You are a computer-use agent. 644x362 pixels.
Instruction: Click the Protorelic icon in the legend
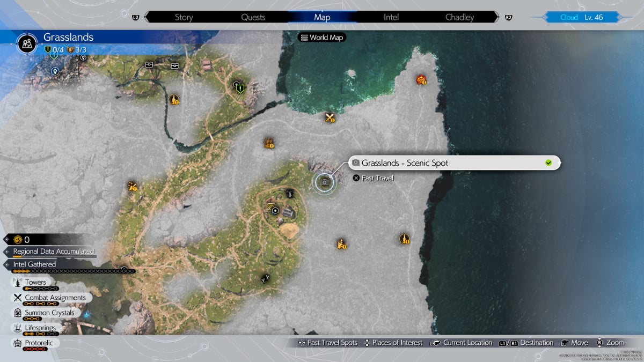coord(17,343)
